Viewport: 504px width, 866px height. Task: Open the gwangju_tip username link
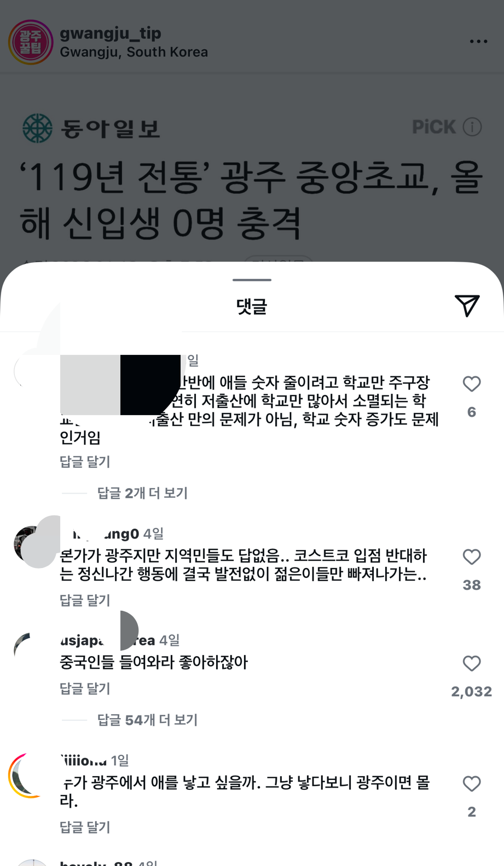pos(111,33)
